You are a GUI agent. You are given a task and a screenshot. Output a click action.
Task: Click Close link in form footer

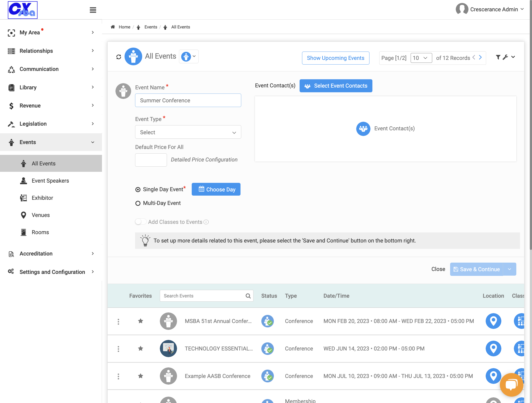tap(438, 269)
